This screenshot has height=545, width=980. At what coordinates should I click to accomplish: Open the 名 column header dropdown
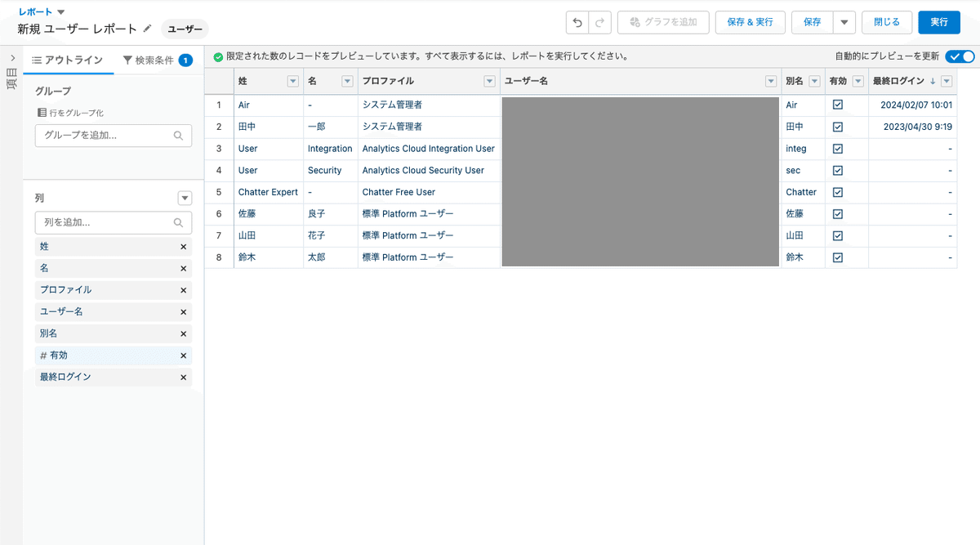tap(347, 82)
